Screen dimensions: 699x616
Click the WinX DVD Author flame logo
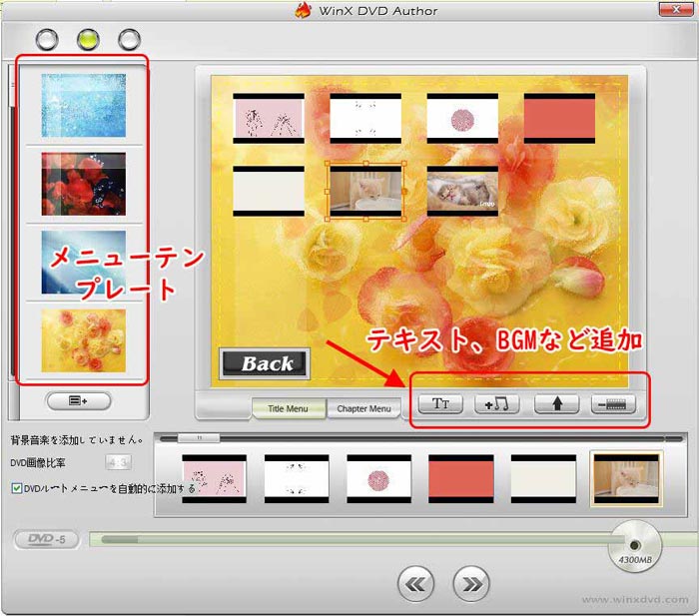pyautogui.click(x=304, y=10)
